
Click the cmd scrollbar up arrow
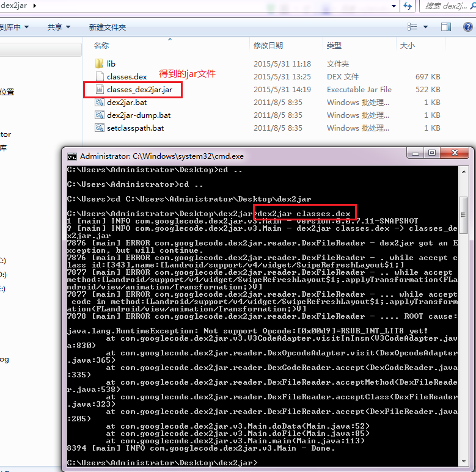[x=464, y=172]
